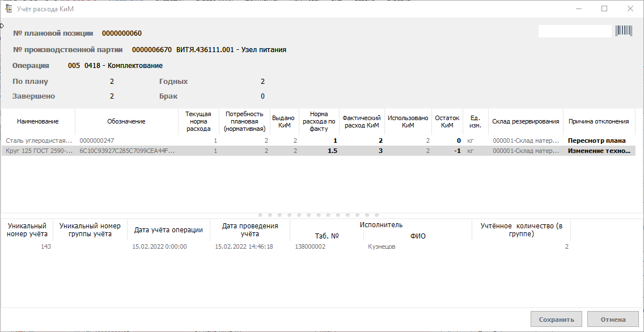Click the barcode scanner icon
Screen dimensions: 644x332
(x=624, y=31)
